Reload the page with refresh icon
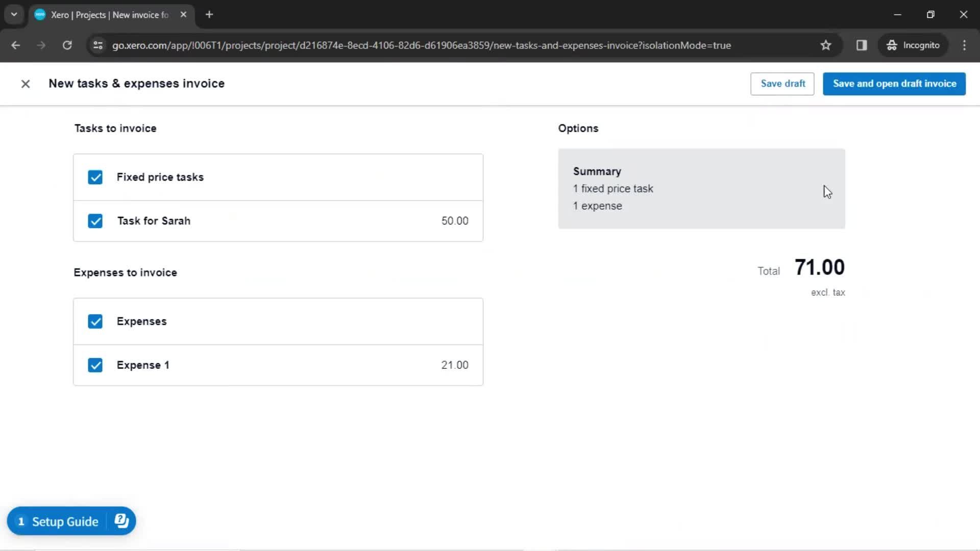980x551 pixels. [x=67, y=45]
